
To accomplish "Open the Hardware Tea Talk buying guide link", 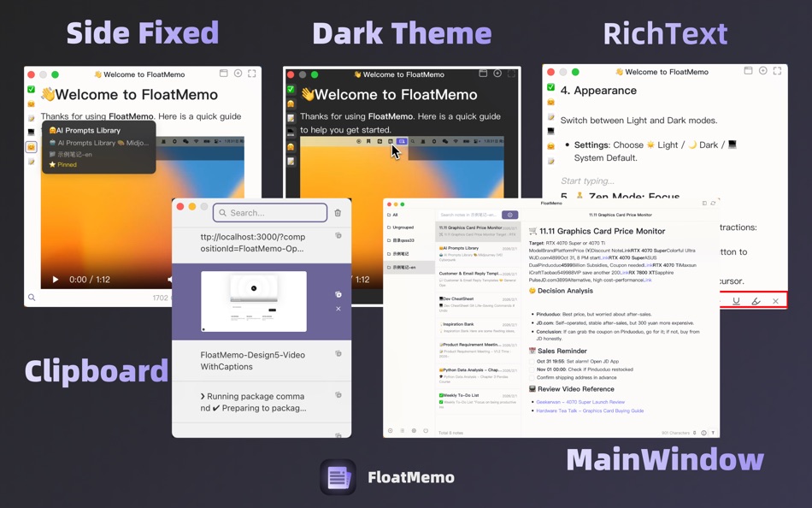I will click(x=590, y=411).
